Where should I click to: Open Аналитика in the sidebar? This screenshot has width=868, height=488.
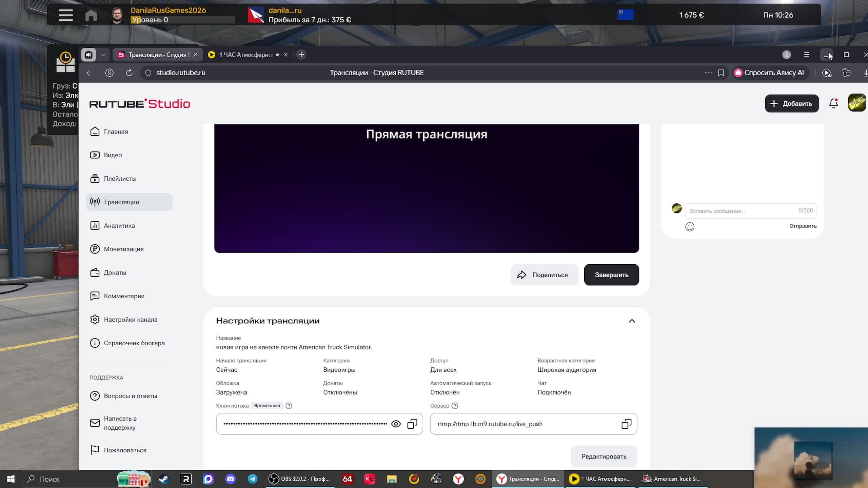click(x=119, y=226)
